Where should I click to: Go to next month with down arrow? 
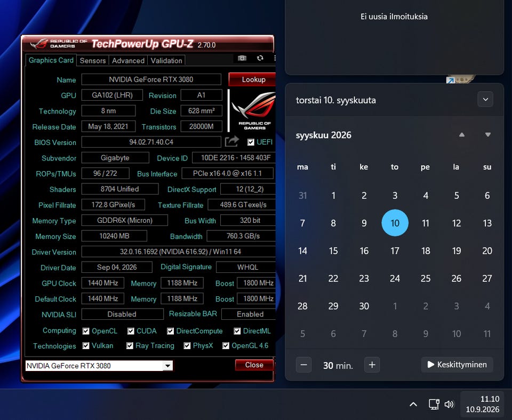pyautogui.click(x=488, y=135)
